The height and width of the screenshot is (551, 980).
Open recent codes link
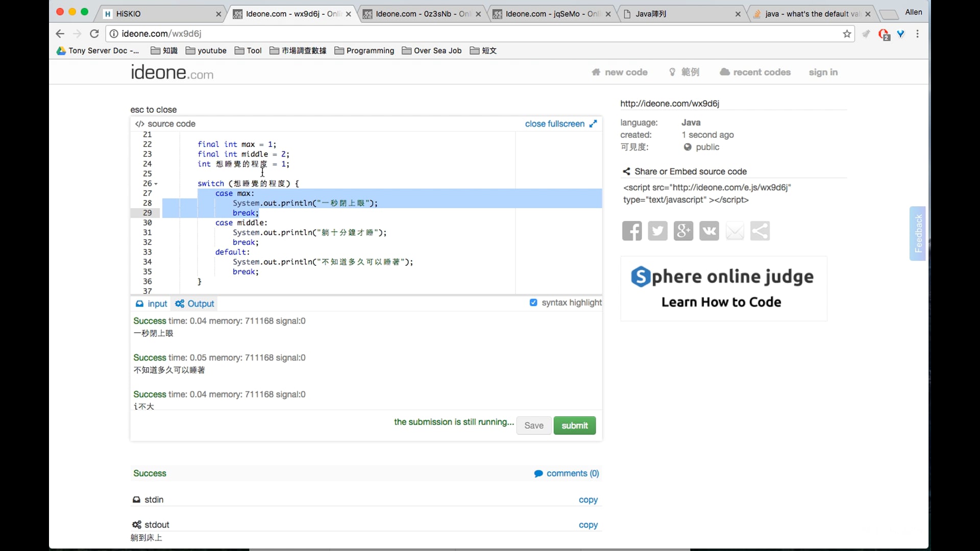click(x=755, y=72)
